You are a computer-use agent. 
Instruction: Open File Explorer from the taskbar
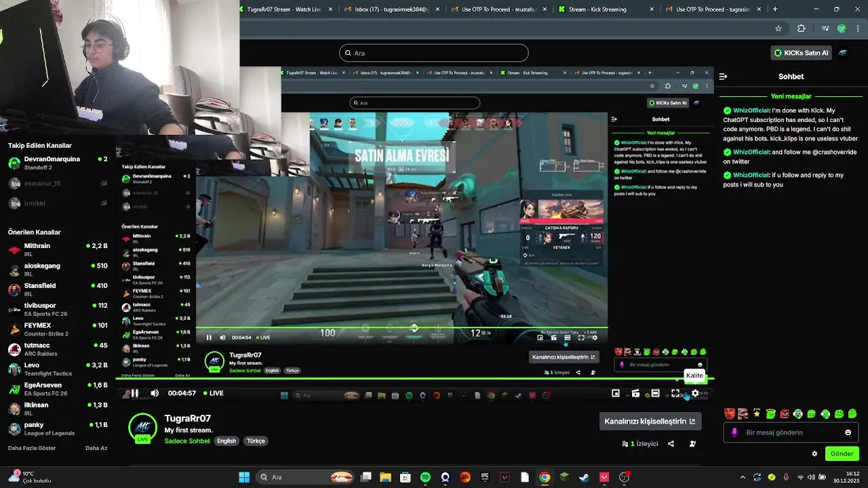pyautogui.click(x=385, y=477)
